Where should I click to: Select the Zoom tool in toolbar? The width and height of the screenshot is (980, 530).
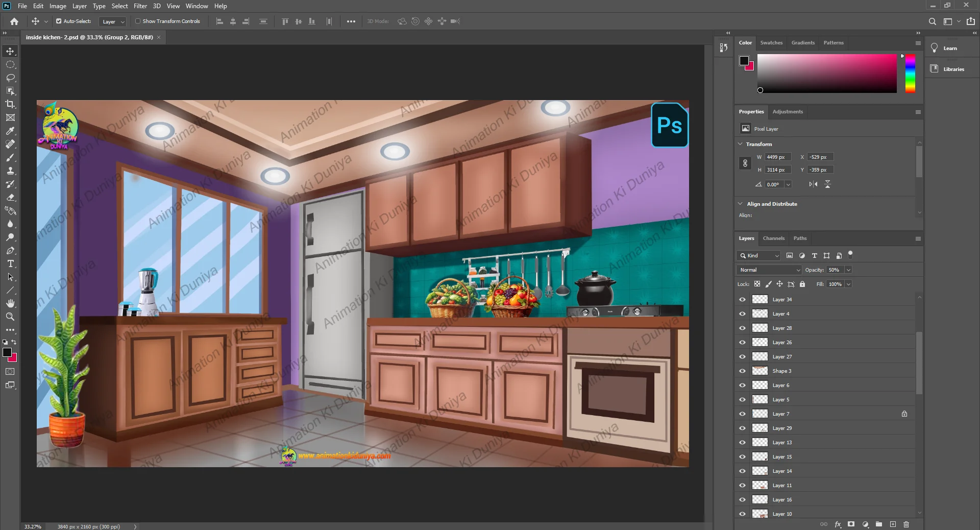pyautogui.click(x=10, y=317)
